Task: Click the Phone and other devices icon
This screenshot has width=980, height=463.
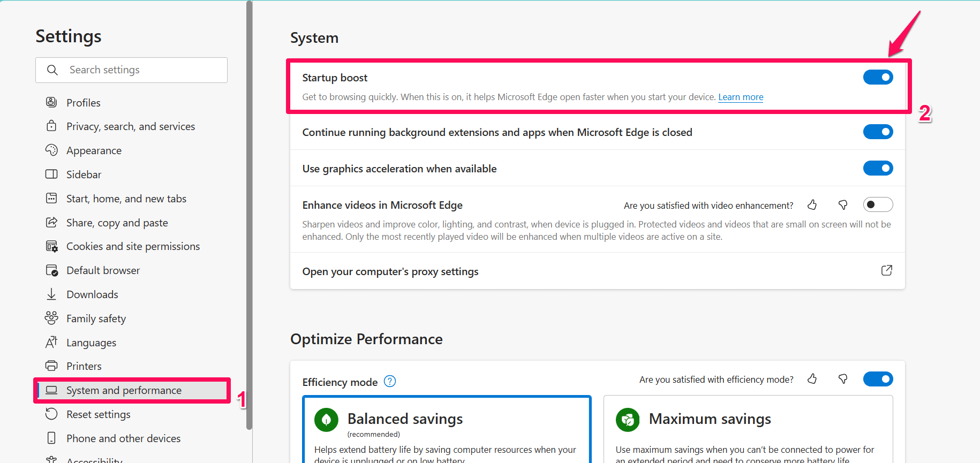Action: point(51,438)
